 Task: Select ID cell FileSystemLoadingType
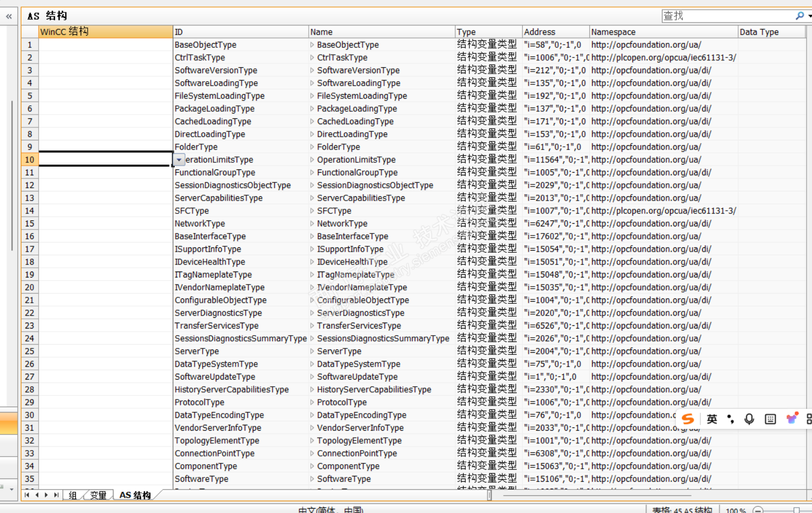point(241,96)
